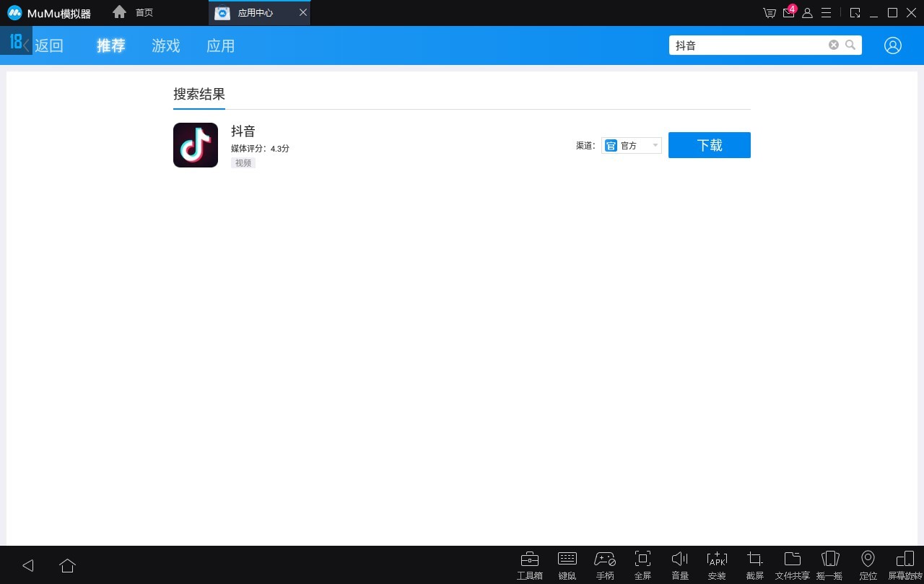Trigger the 摇一摇 shake function
The height and width of the screenshot is (584, 924).
pos(829,565)
